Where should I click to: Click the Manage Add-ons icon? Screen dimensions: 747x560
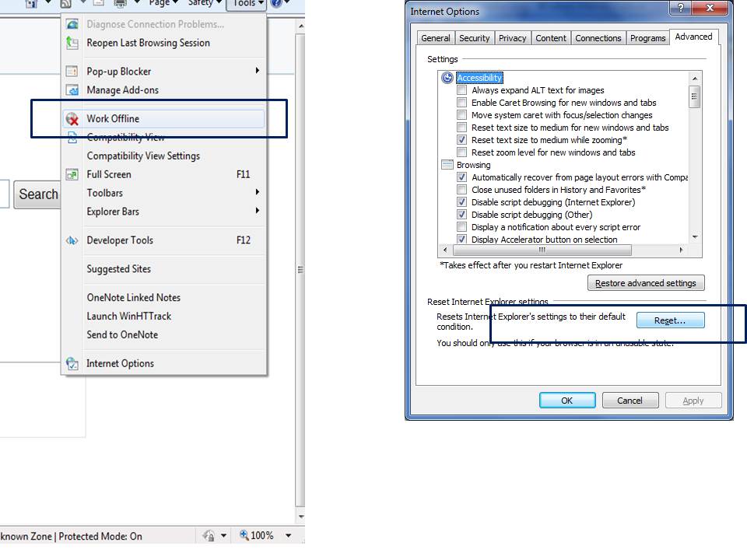(72, 90)
